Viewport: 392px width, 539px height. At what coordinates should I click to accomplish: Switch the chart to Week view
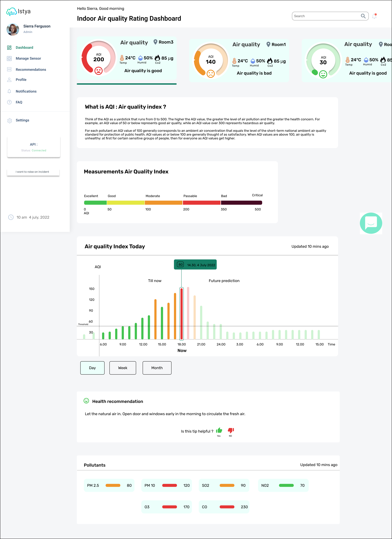123,368
